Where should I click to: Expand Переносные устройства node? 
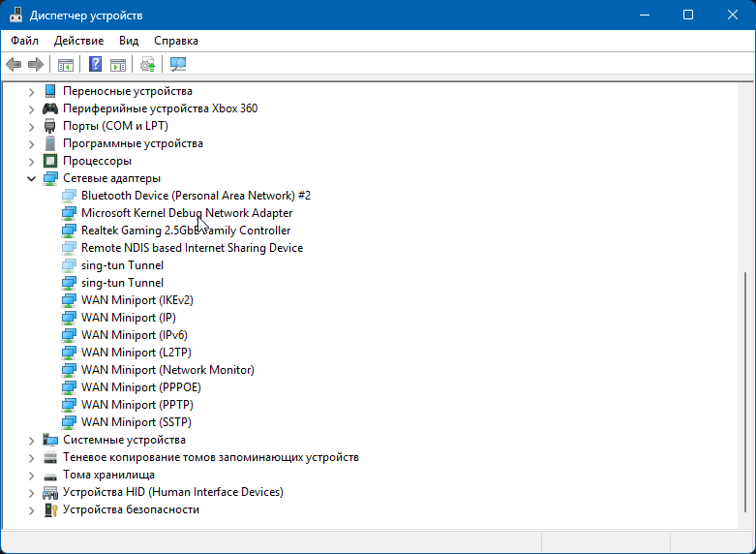click(x=31, y=91)
